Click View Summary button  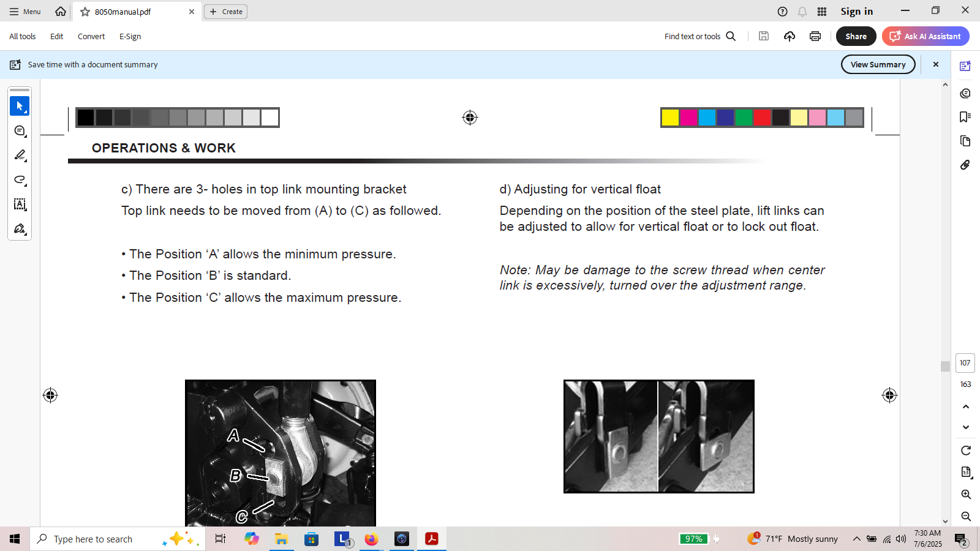tap(878, 64)
